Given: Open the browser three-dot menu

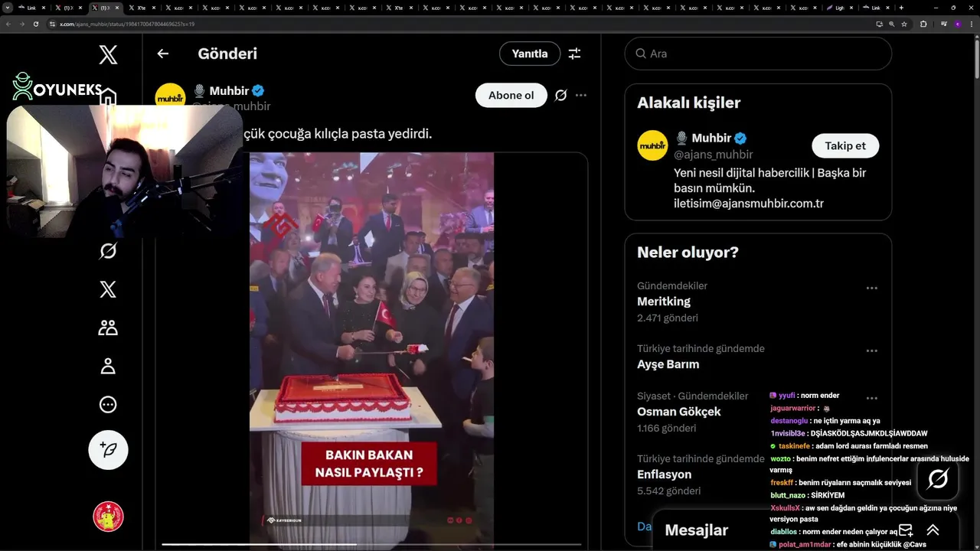Looking at the screenshot, I should [972, 24].
